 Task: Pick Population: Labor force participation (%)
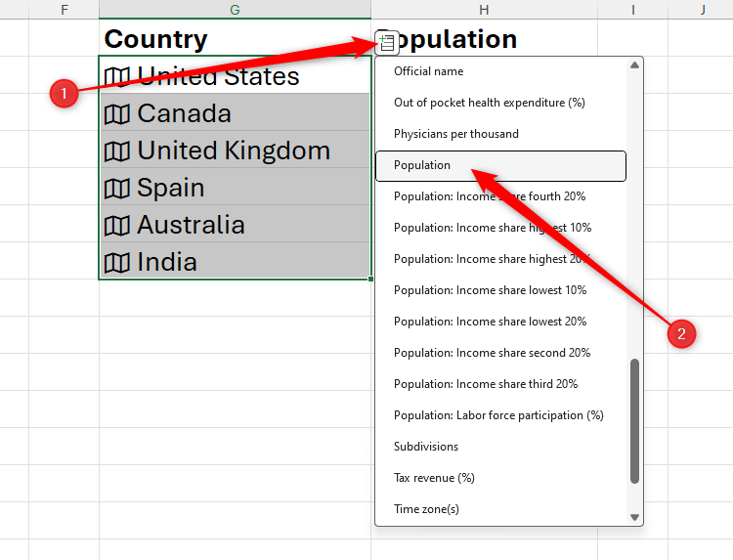pos(498,415)
